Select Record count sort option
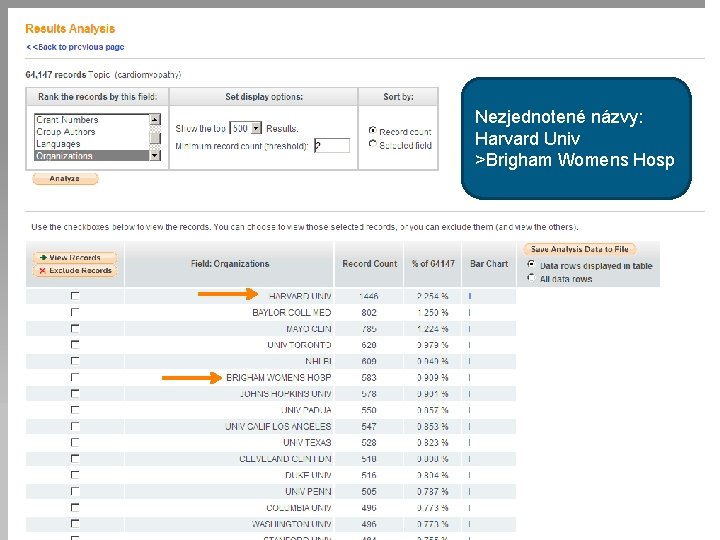The width and height of the screenshot is (720, 540). [372, 130]
